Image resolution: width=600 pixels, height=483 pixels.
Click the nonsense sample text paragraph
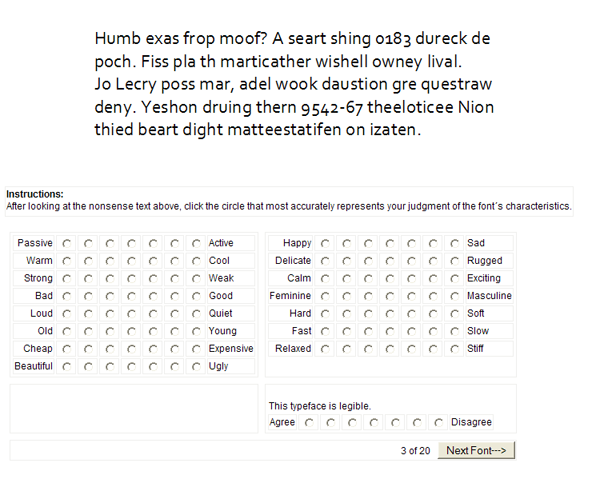click(294, 84)
